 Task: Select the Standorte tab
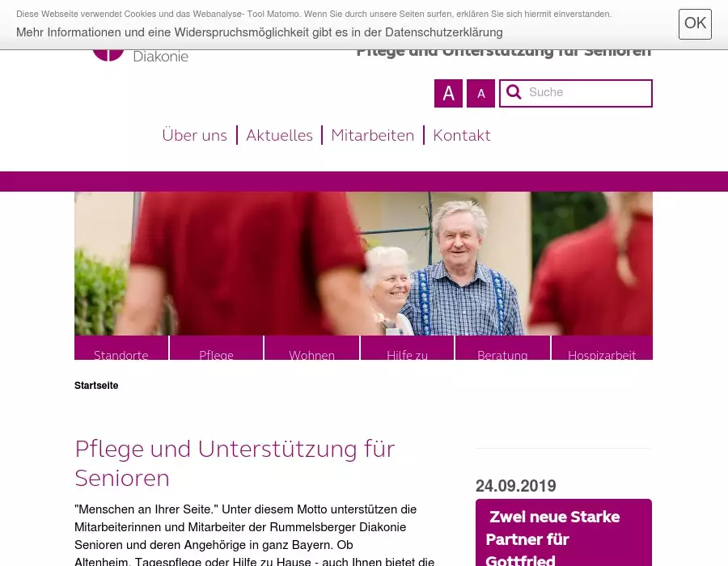(121, 348)
